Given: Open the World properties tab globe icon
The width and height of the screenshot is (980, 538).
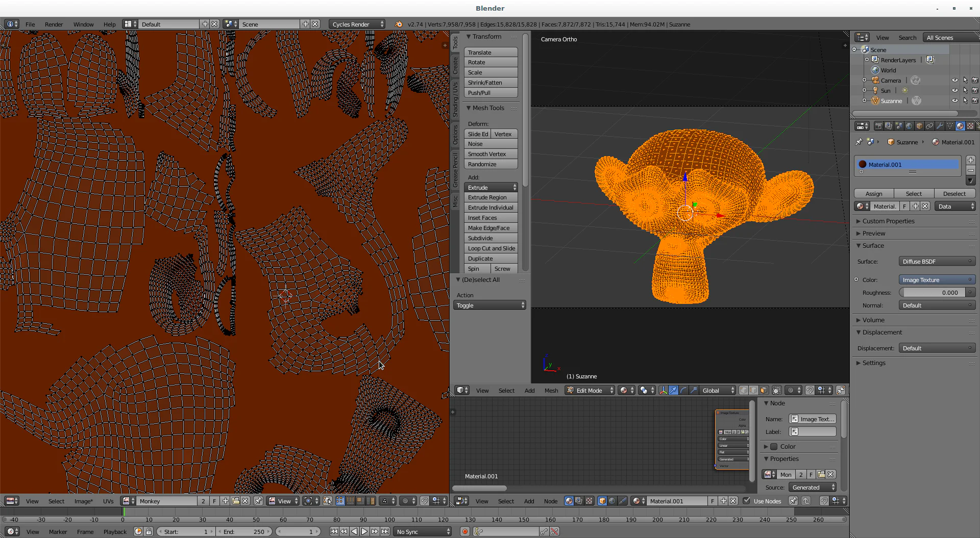Looking at the screenshot, I should [909, 126].
